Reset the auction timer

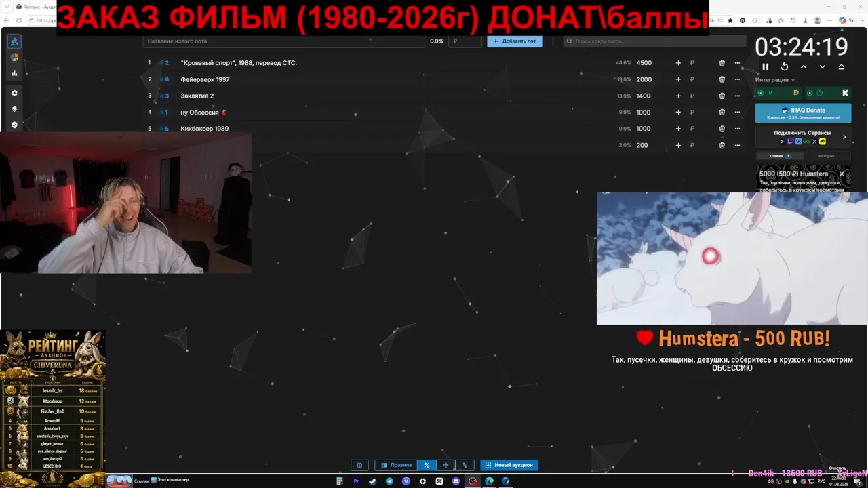(785, 66)
